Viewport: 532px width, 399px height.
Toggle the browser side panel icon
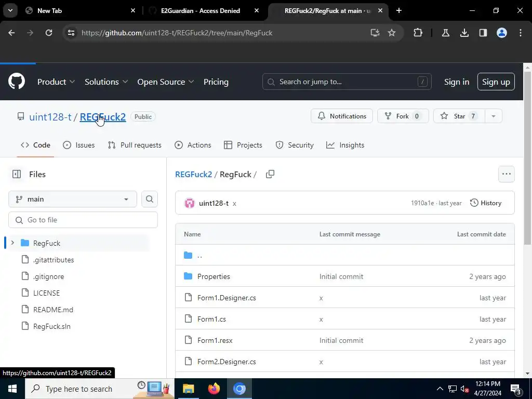pyautogui.click(x=483, y=33)
